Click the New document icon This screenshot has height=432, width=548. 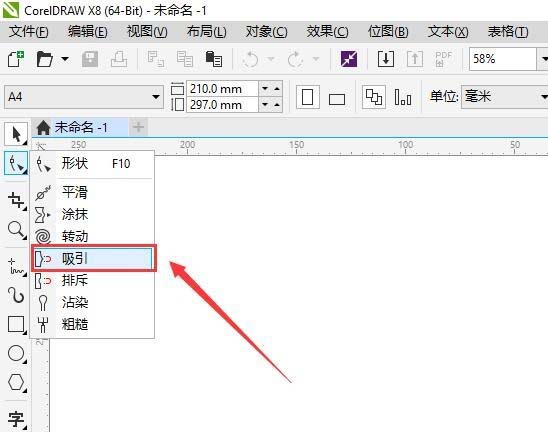(x=16, y=59)
